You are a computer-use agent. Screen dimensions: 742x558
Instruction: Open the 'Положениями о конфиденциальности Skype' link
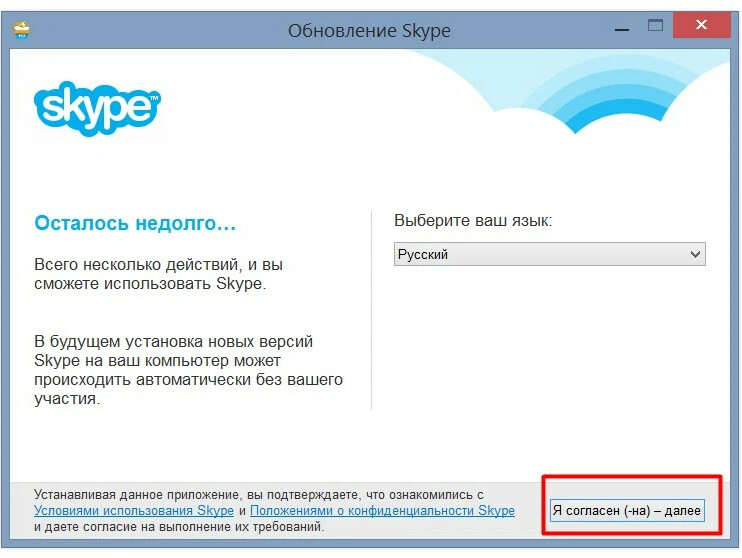point(382,511)
